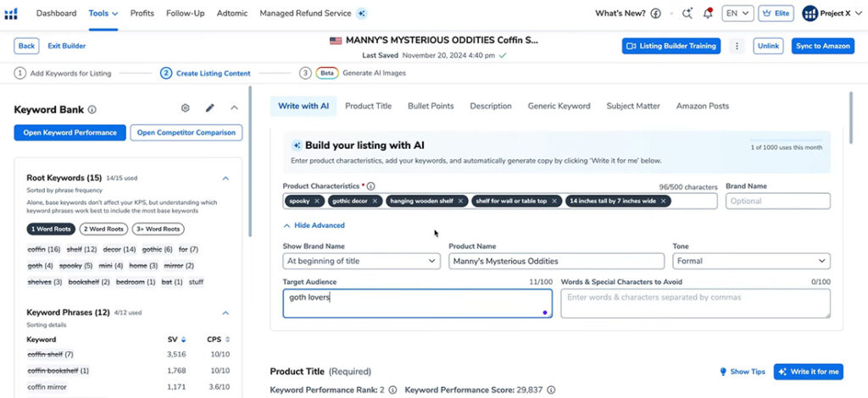Image resolution: width=868 pixels, height=398 pixels.
Task: Open Follow-Up in top navigation
Action: point(186,14)
